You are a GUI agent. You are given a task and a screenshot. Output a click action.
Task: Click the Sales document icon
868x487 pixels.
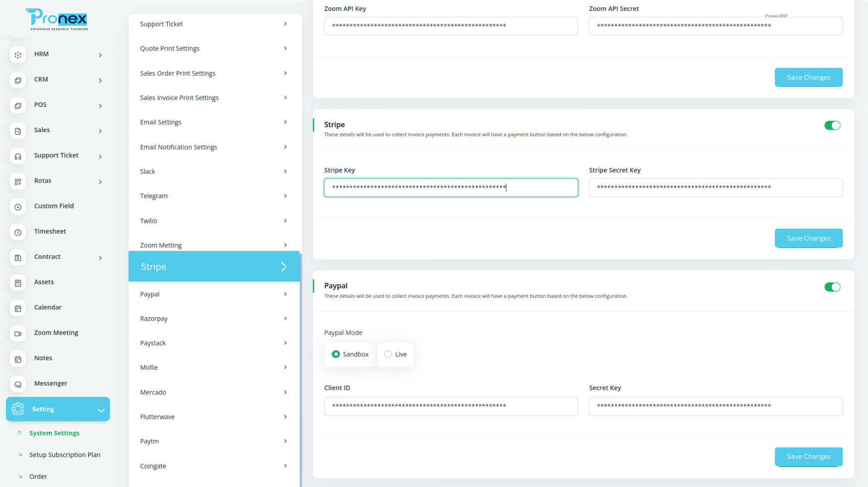(18, 131)
